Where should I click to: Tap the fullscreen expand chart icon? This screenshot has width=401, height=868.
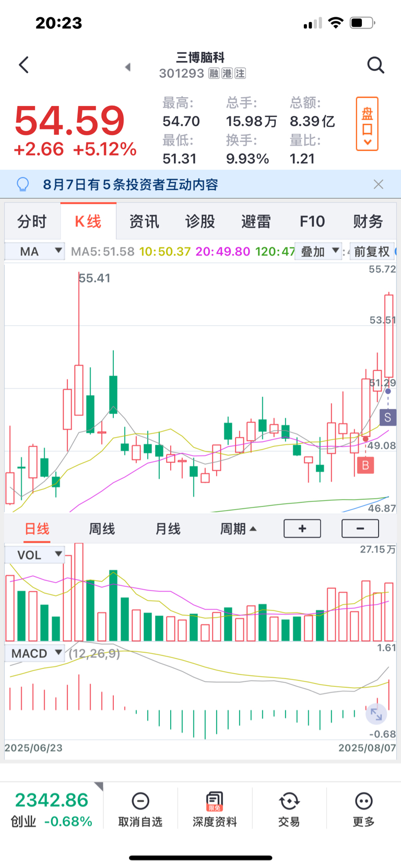click(x=376, y=714)
